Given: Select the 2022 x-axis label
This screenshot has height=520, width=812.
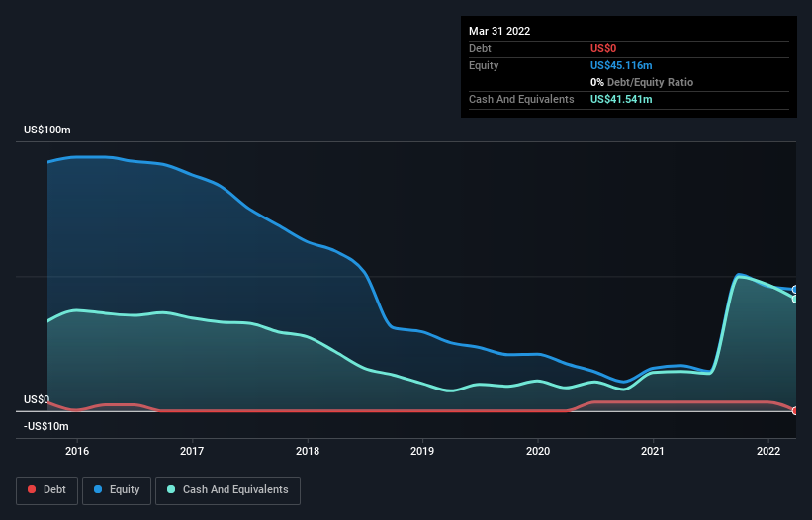Looking at the screenshot, I should pos(768,451).
